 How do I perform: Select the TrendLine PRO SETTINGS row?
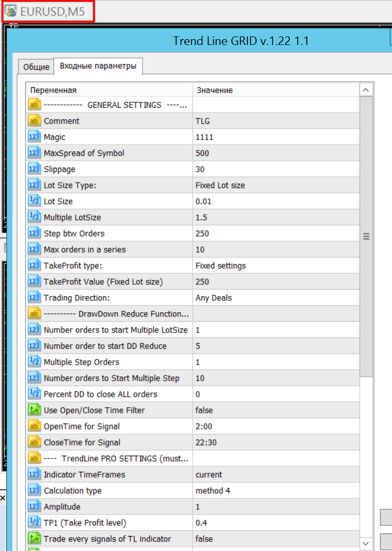click(193, 458)
